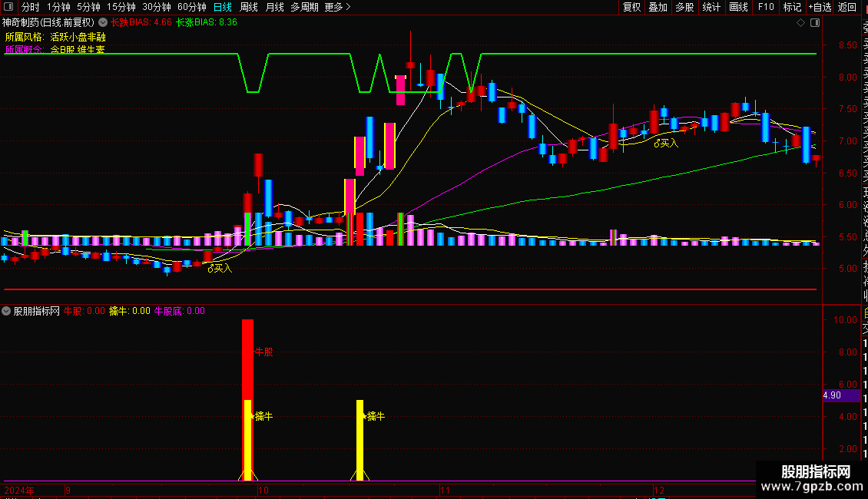The image size is (868, 499).
Task: Click 所属风格: 活跃小盘非融 label
Action: tap(55, 37)
